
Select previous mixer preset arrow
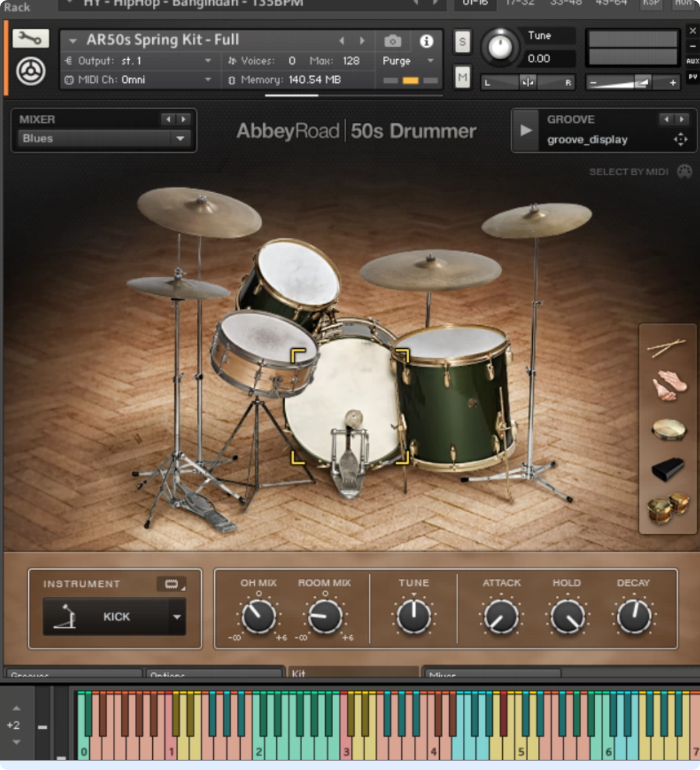tap(168, 119)
